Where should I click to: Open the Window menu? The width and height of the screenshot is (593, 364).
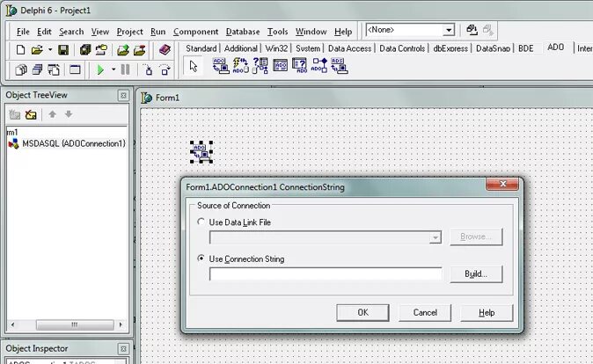click(x=311, y=32)
